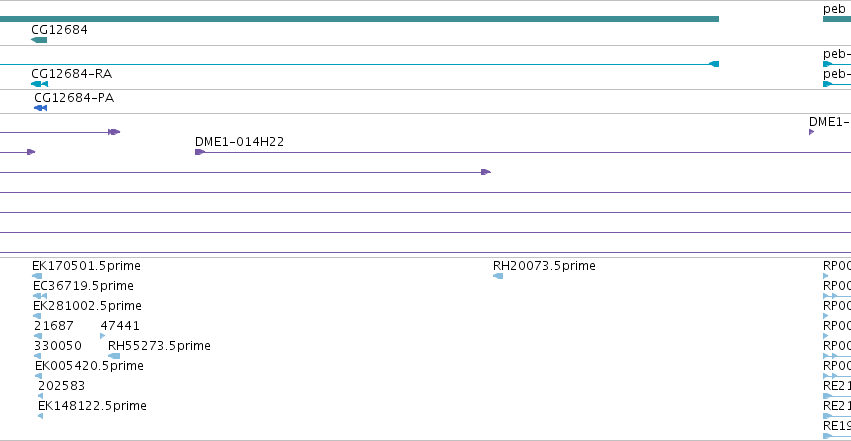Click the truncated RE19 label at right
Image resolution: width=851 pixels, height=441 pixels.
point(837,426)
